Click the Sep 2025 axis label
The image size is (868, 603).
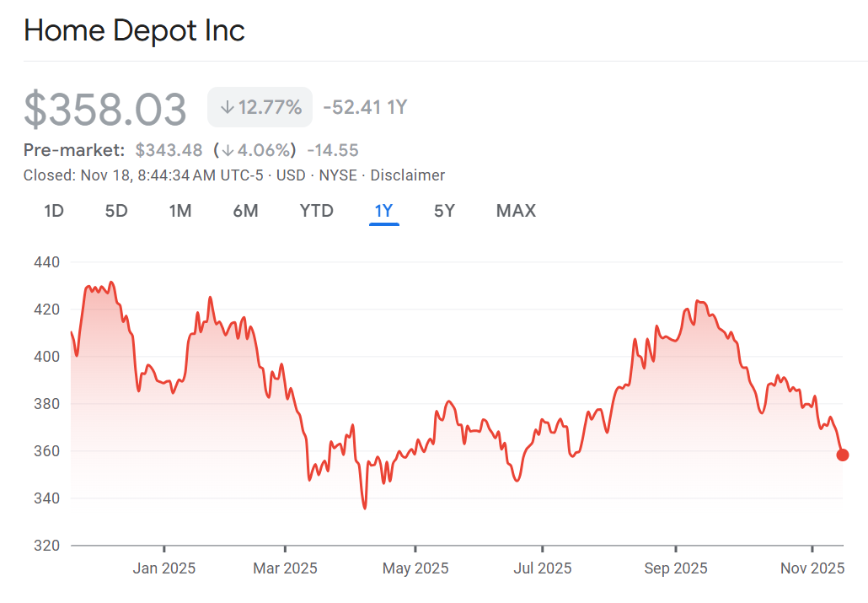pos(675,568)
